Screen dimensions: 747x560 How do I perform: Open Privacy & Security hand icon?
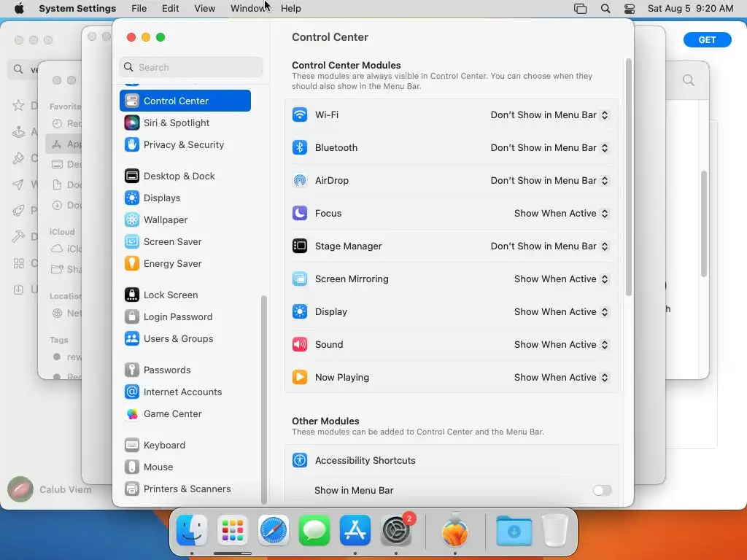pyautogui.click(x=132, y=145)
